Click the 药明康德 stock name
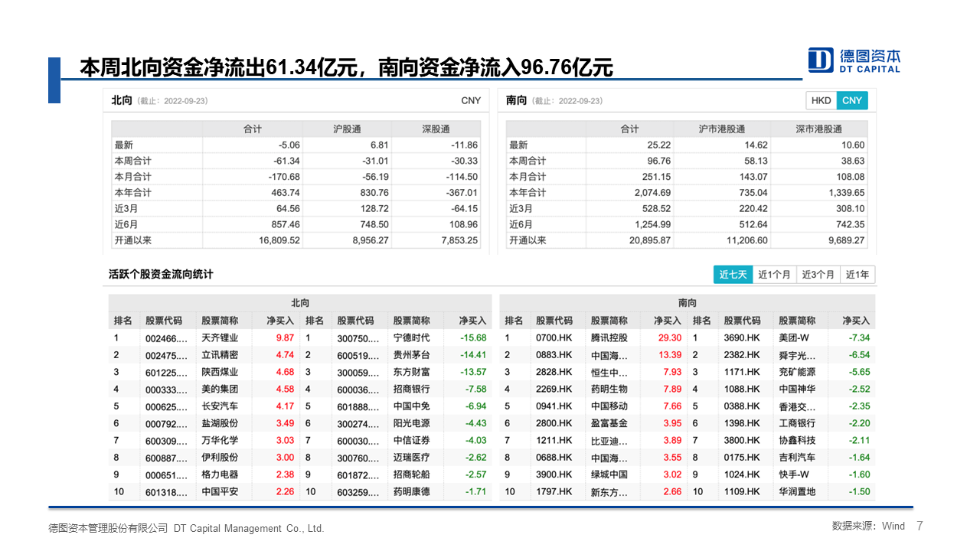This screenshot has height=551, width=980. 412,491
